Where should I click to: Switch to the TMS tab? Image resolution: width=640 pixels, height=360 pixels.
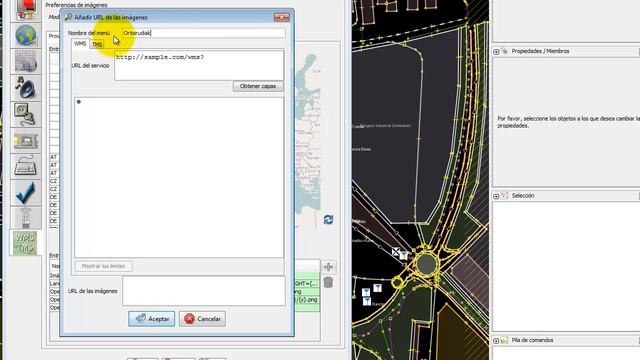coord(97,44)
